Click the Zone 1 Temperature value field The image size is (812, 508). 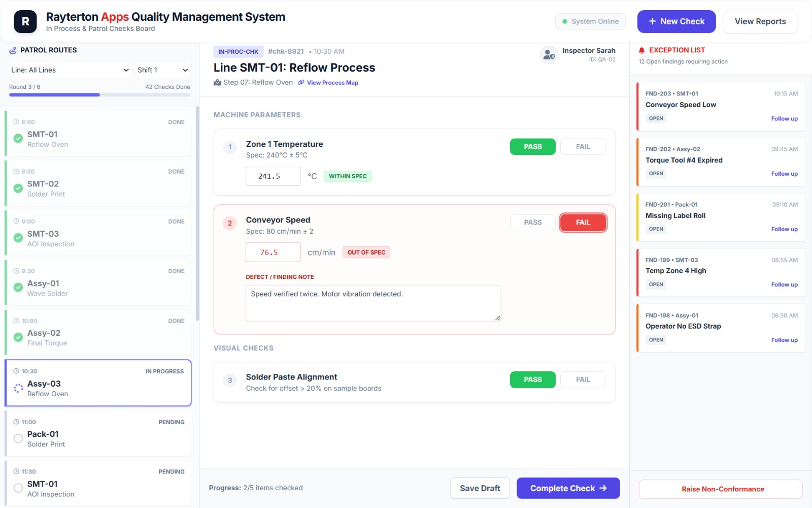click(x=273, y=176)
